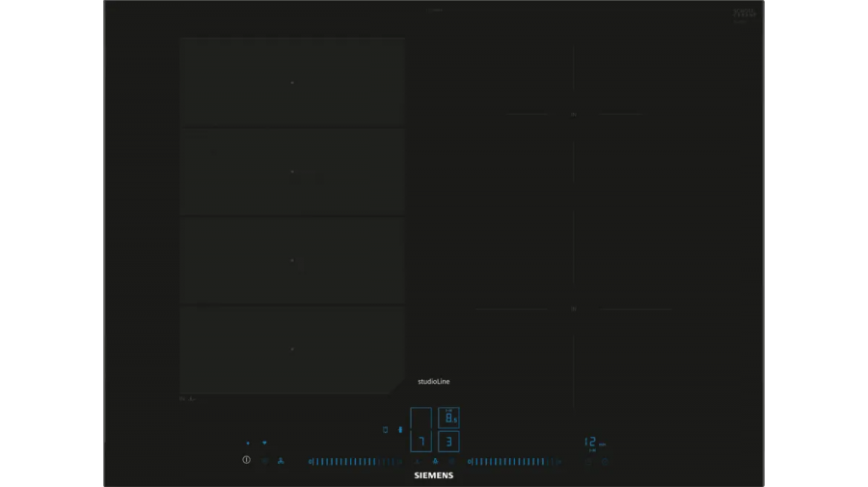Touch the bottom left flex zone segment
Image resolution: width=868 pixels, height=487 pixels.
(x=292, y=350)
